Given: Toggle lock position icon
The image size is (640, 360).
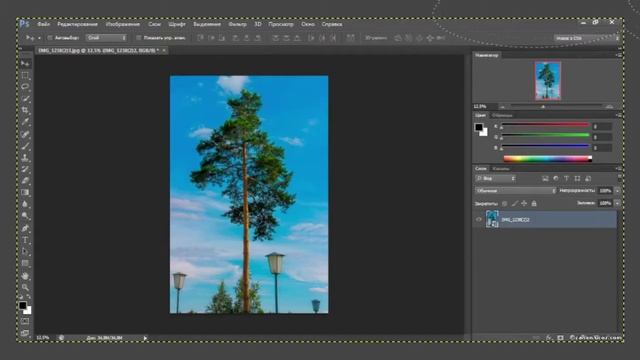Looking at the screenshot, I should point(524,203).
